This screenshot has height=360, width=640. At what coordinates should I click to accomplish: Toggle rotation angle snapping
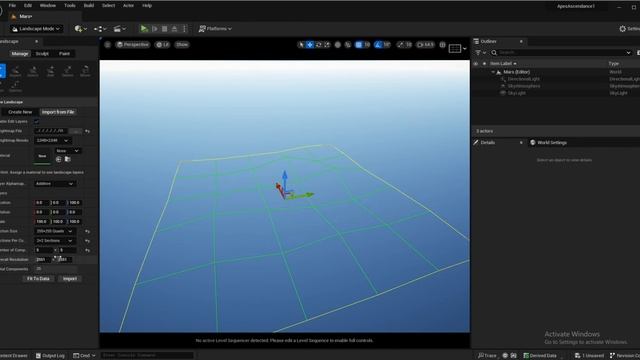click(x=378, y=44)
